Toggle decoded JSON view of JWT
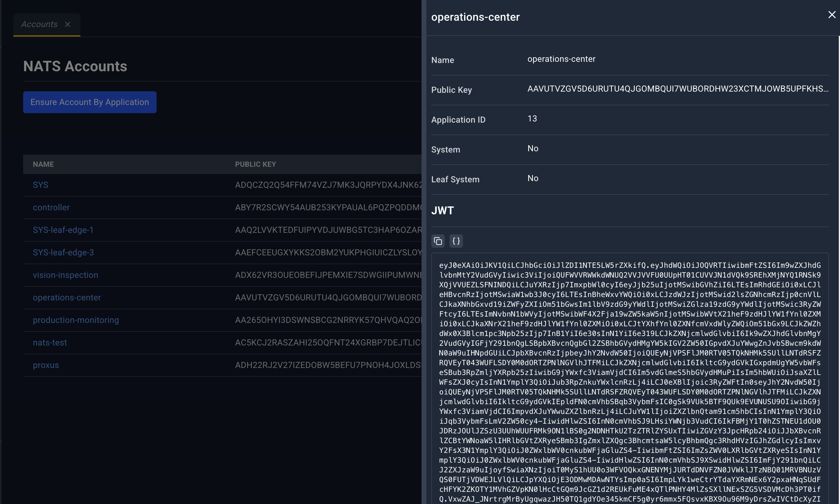The image size is (840, 504). click(456, 241)
